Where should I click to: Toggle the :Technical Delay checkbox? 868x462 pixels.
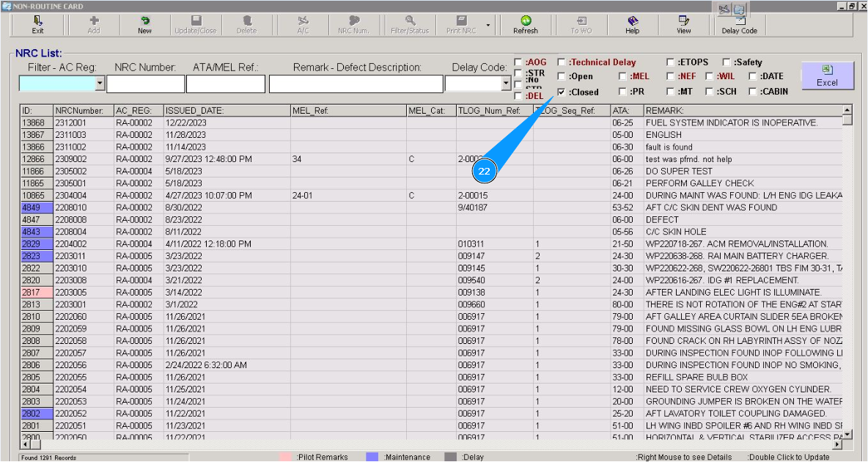tap(562, 62)
